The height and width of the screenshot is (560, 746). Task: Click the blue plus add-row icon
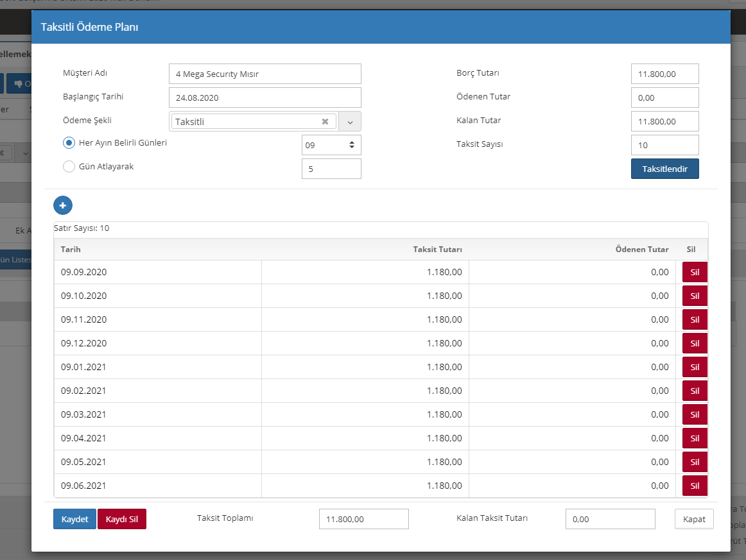click(63, 205)
